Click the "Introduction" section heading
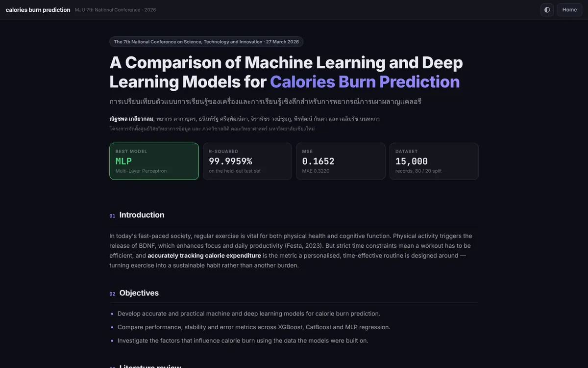The image size is (588, 368). tap(142, 215)
